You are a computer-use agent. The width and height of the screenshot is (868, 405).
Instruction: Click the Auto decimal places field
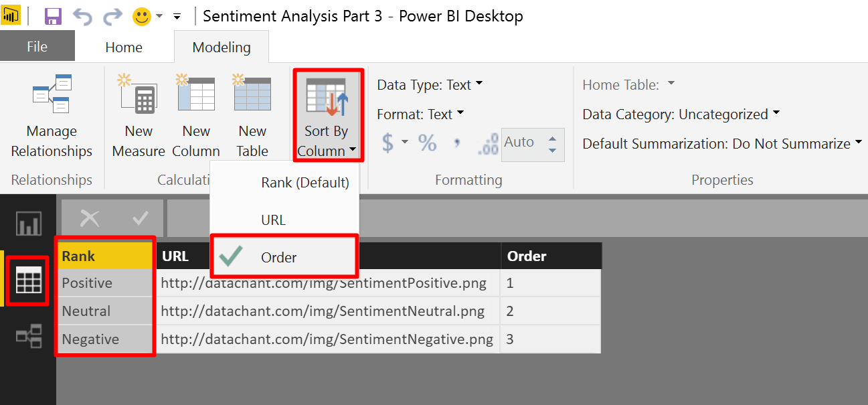[x=524, y=143]
